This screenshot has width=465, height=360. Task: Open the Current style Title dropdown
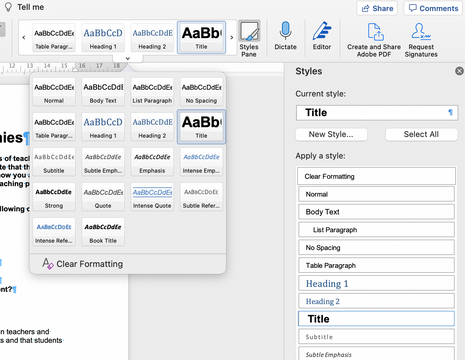(x=377, y=113)
